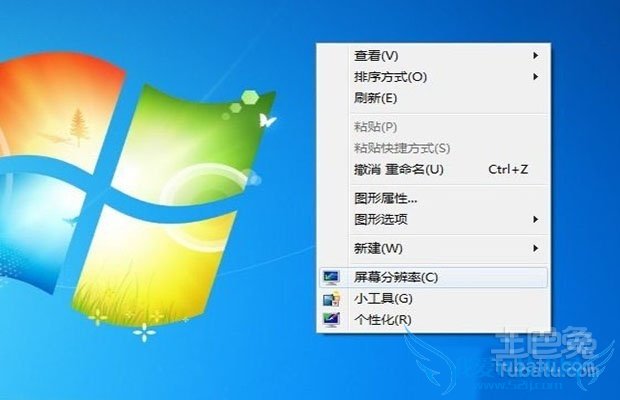The width and height of the screenshot is (620, 400).
Task: Click the screen resolution monitor icon
Action: [x=331, y=277]
